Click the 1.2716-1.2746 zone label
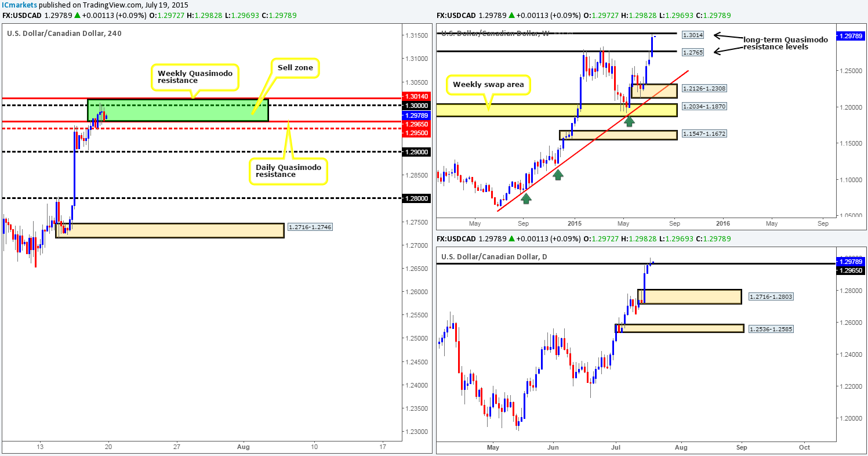 click(310, 227)
